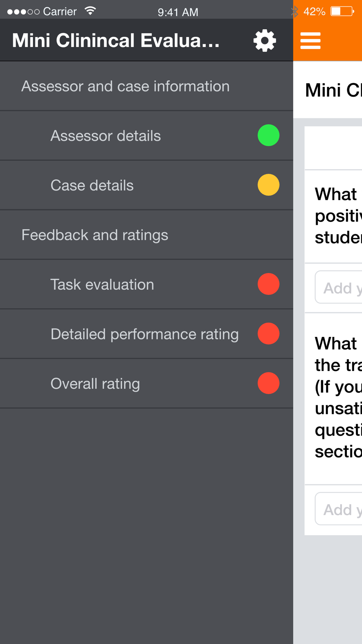Open settings via the gear icon

click(x=265, y=41)
